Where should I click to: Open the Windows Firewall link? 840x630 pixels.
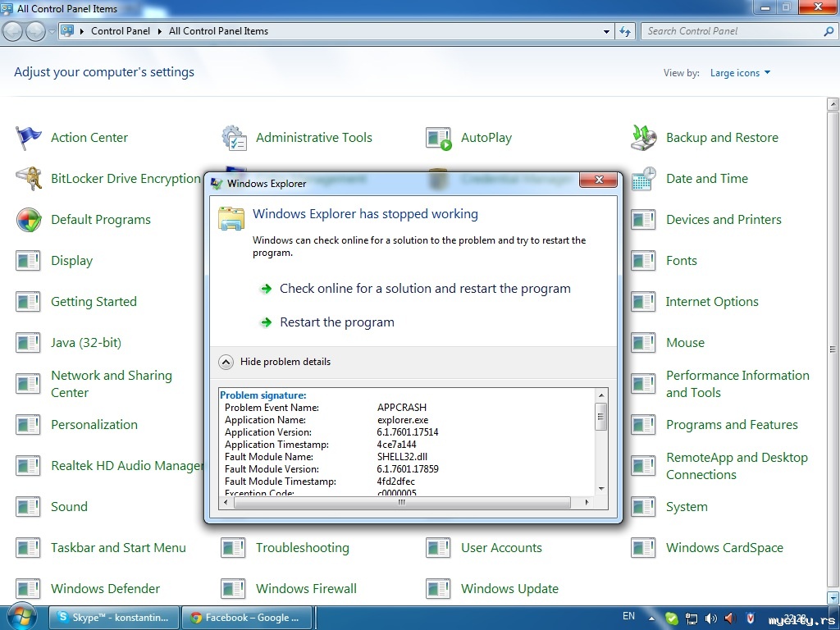(306, 589)
